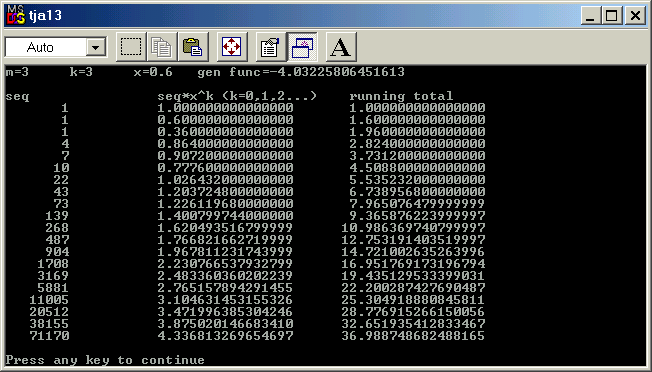Click the value 2.765157894291455

pos(225,288)
